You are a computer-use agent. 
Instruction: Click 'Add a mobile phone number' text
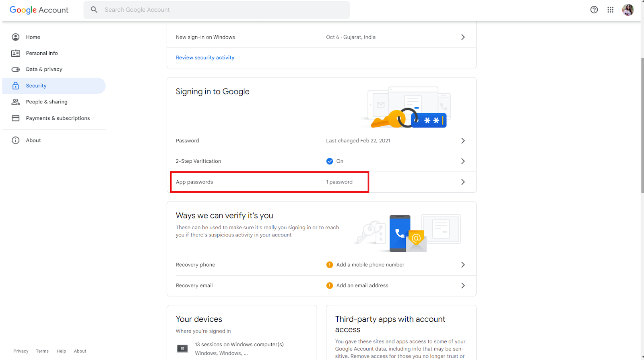tap(370, 265)
